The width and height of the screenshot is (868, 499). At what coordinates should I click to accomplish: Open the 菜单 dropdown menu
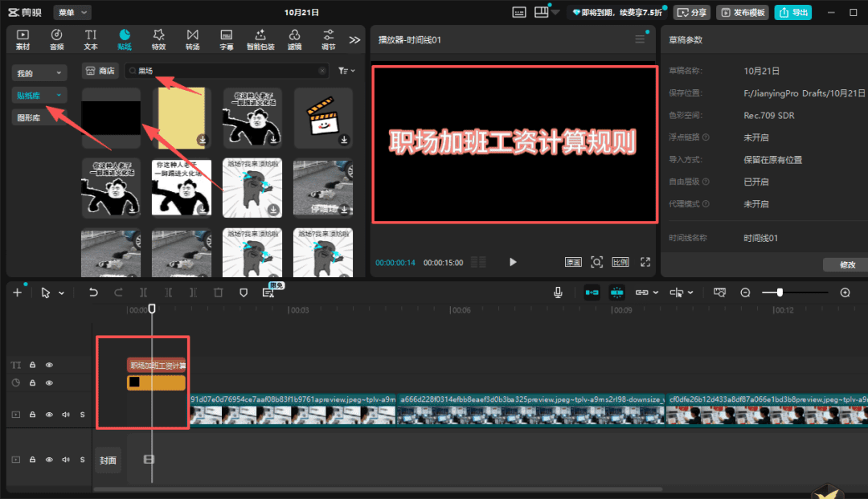(72, 13)
